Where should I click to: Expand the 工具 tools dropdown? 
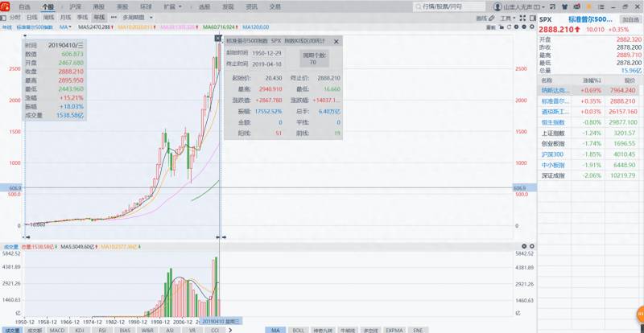point(508,18)
